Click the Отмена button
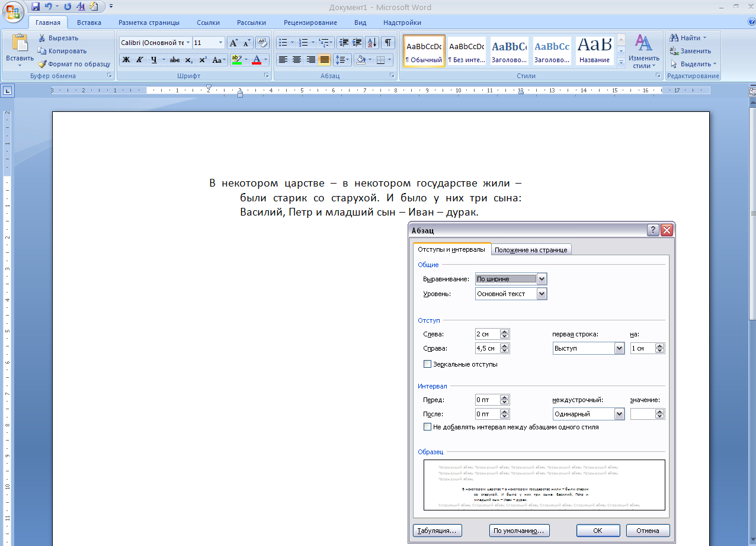The height and width of the screenshot is (546, 756). click(x=648, y=531)
